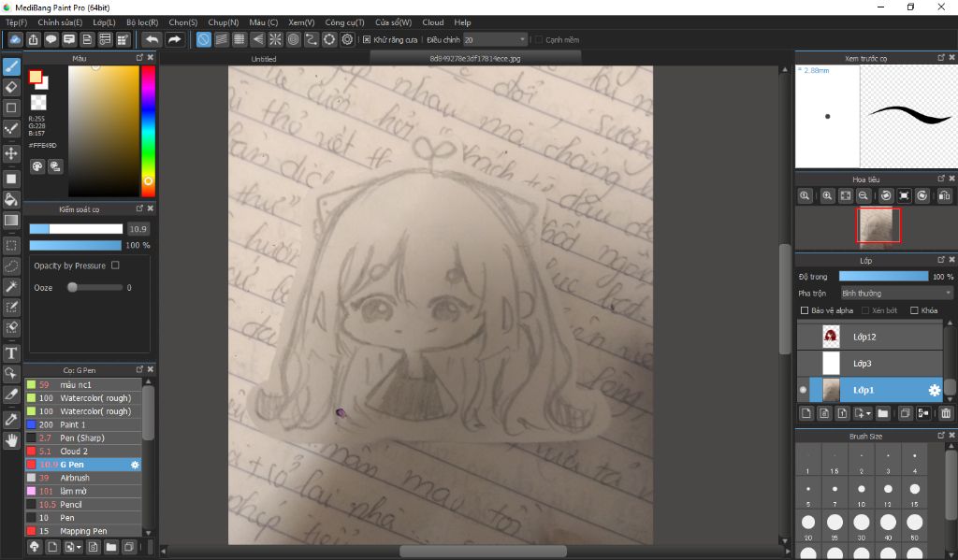Toggle the Khử răng cưa checkbox

pyautogui.click(x=367, y=39)
